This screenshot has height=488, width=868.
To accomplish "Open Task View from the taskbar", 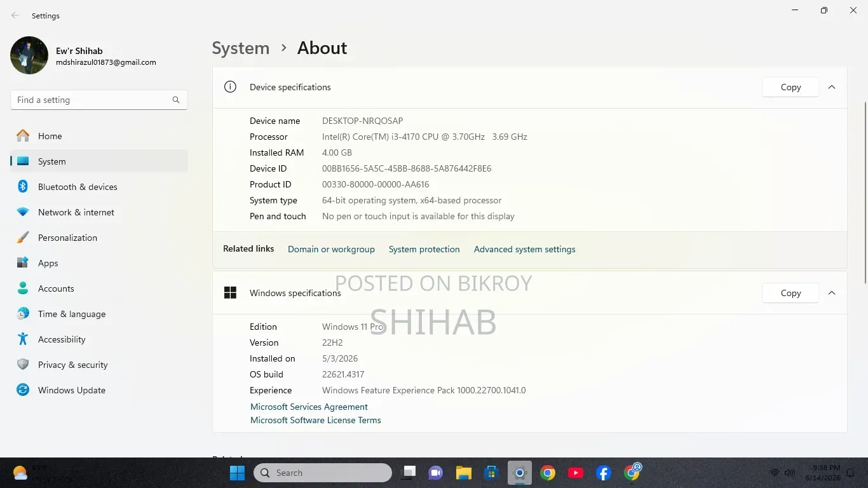I will click(409, 473).
